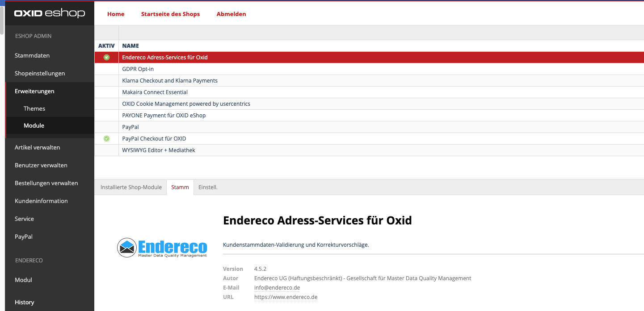Click active status icon for PayPal Checkout
This screenshot has width=644, height=311.
point(106,138)
